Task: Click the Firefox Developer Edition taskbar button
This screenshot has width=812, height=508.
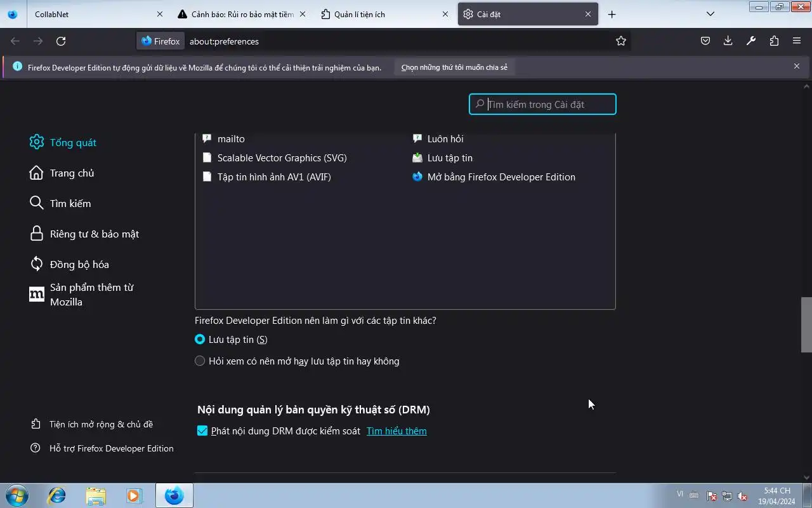Action: coord(174,495)
